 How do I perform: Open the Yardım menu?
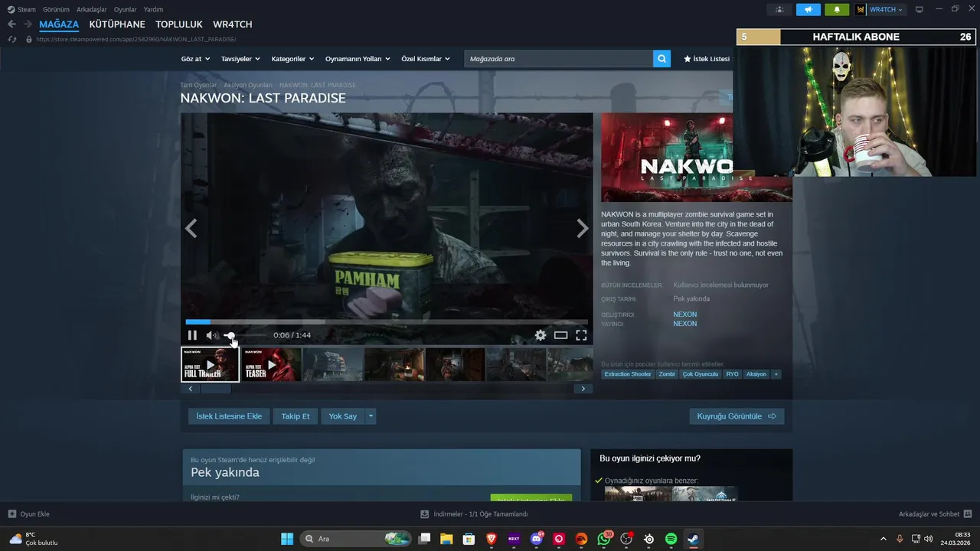(x=153, y=9)
